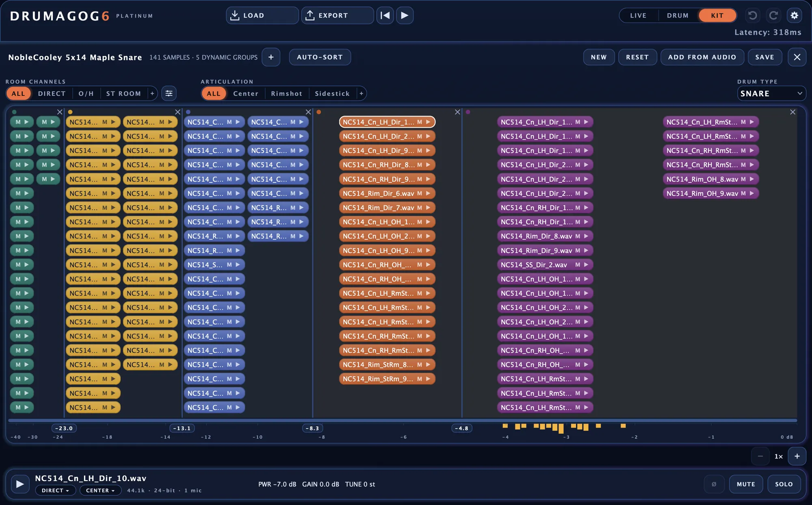812x505 pixels.
Task: Add a dynamic group with plus icon
Action: pyautogui.click(x=271, y=57)
